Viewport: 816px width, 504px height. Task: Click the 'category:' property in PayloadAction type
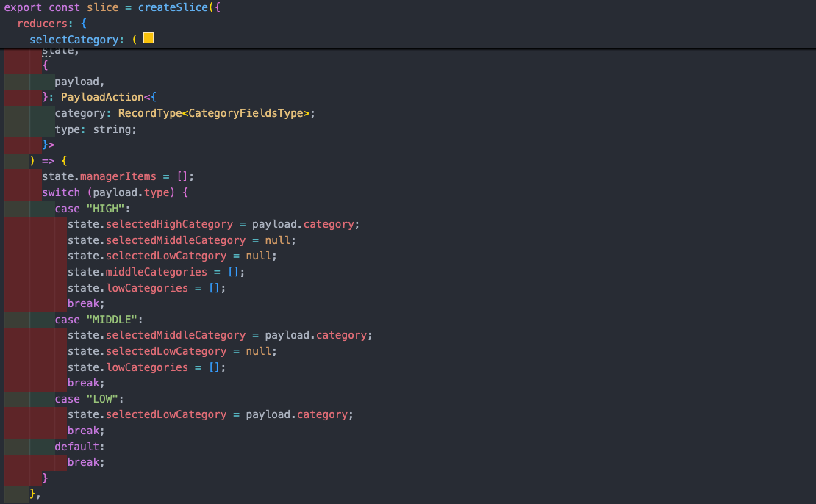[x=83, y=113]
